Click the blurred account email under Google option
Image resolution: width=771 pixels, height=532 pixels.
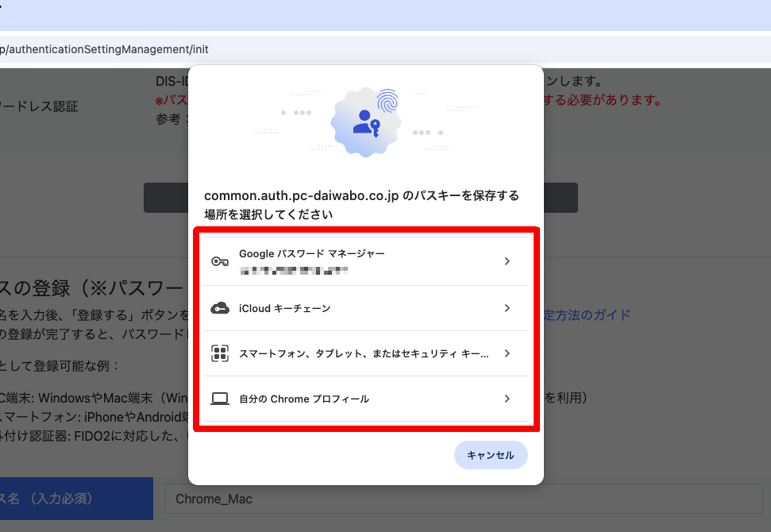(294, 271)
